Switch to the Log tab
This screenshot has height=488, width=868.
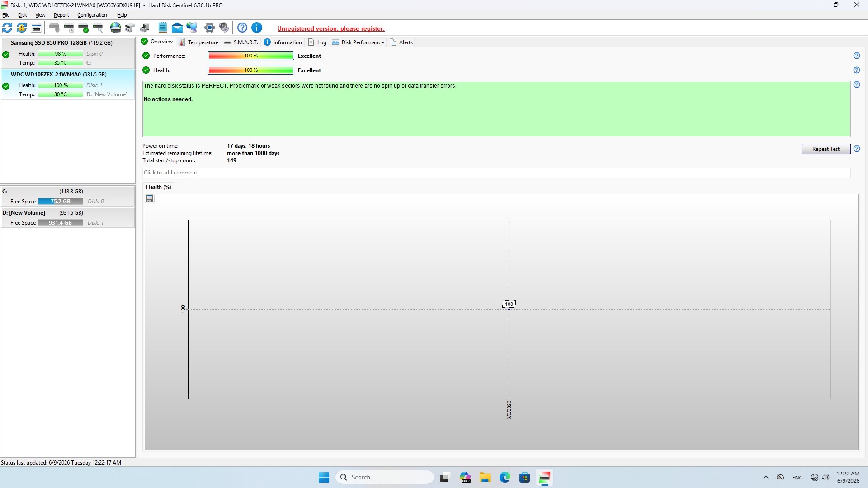[317, 42]
